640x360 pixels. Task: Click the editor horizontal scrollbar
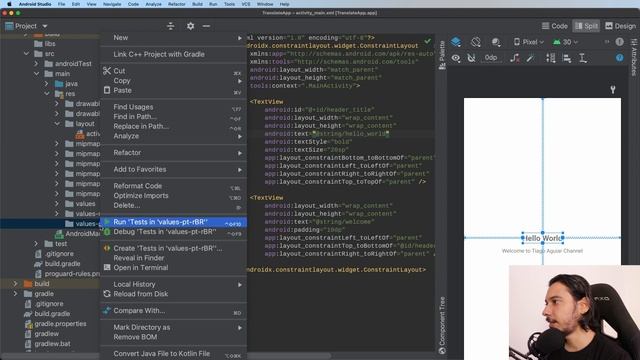point(289,356)
